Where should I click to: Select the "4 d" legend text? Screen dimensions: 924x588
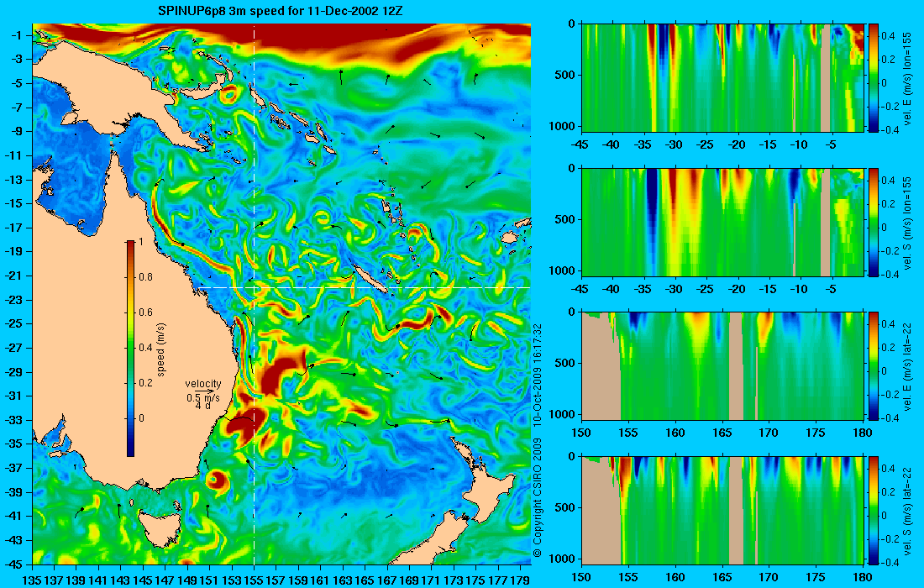(202, 406)
